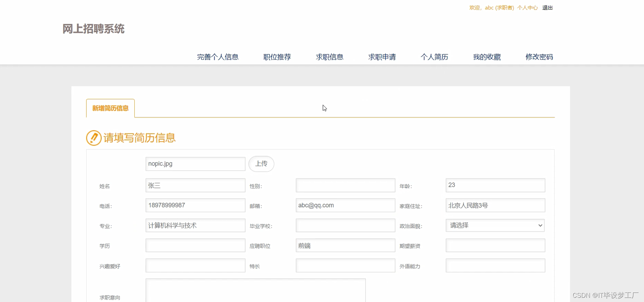Select the 新增简历信息 tab
The width and height of the screenshot is (644, 302).
[x=110, y=108]
